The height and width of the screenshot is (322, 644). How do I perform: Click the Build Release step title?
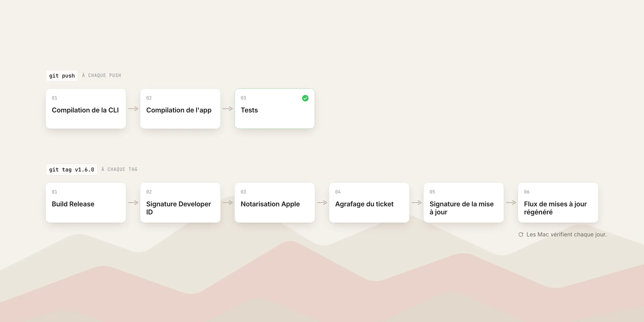(73, 204)
